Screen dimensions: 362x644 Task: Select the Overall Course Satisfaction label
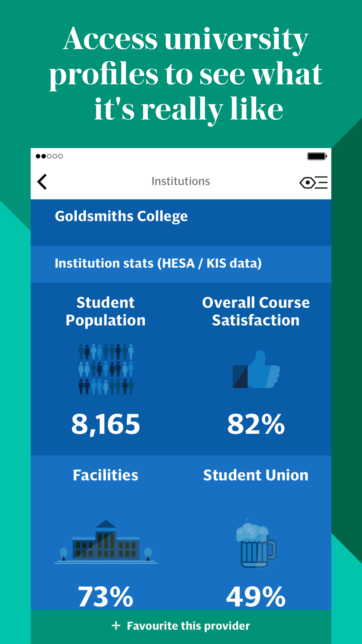256,311
